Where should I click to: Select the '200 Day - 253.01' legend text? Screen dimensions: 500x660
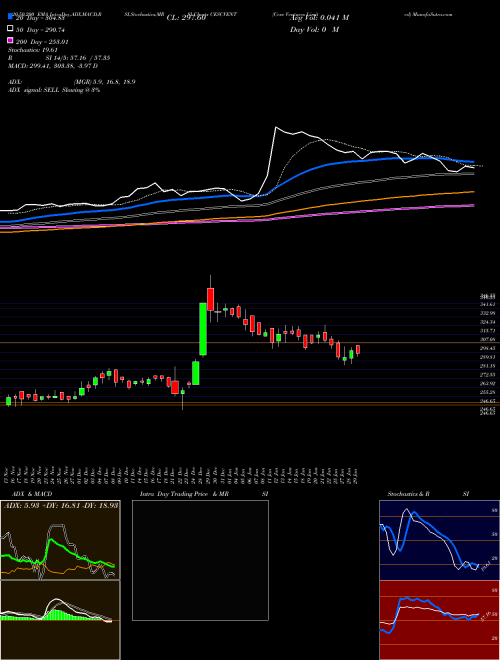point(42,42)
